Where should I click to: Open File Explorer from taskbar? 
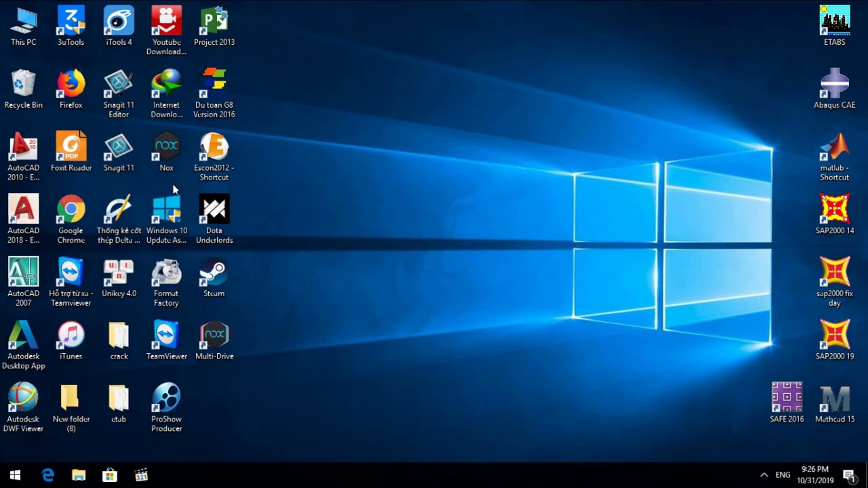point(79,475)
